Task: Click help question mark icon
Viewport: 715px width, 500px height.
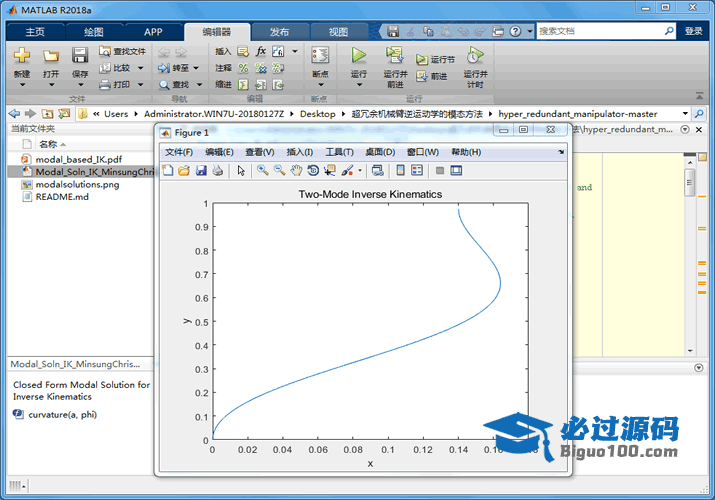Action: 515,31
